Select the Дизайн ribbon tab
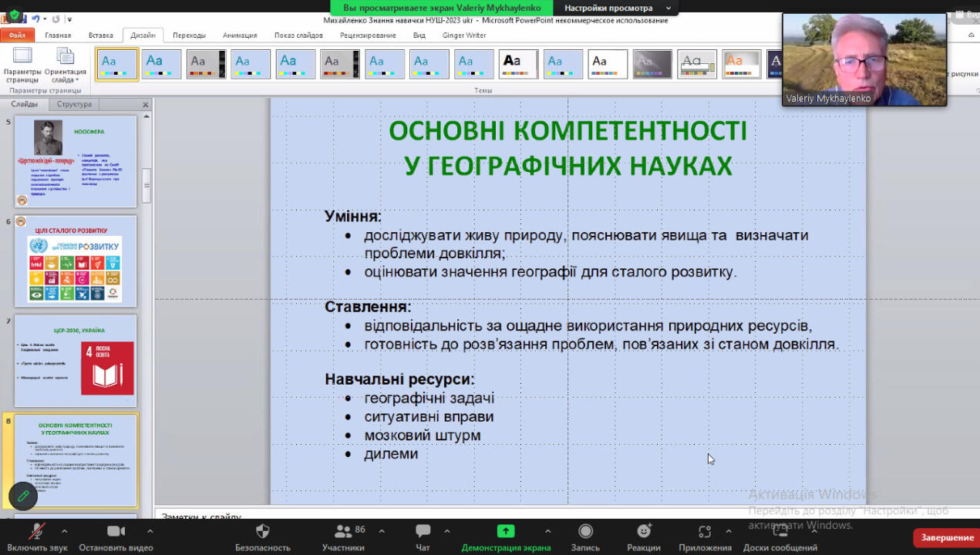This screenshot has width=980, height=555. pyautogui.click(x=143, y=35)
